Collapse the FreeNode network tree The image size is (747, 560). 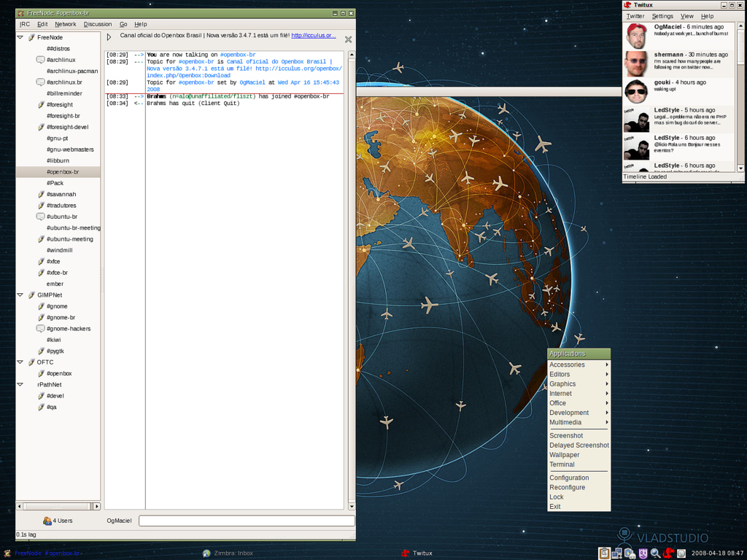tap(20, 37)
